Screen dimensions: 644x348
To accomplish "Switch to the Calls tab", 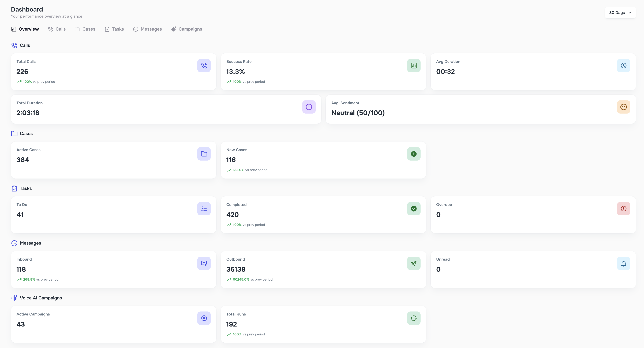I will (x=57, y=29).
